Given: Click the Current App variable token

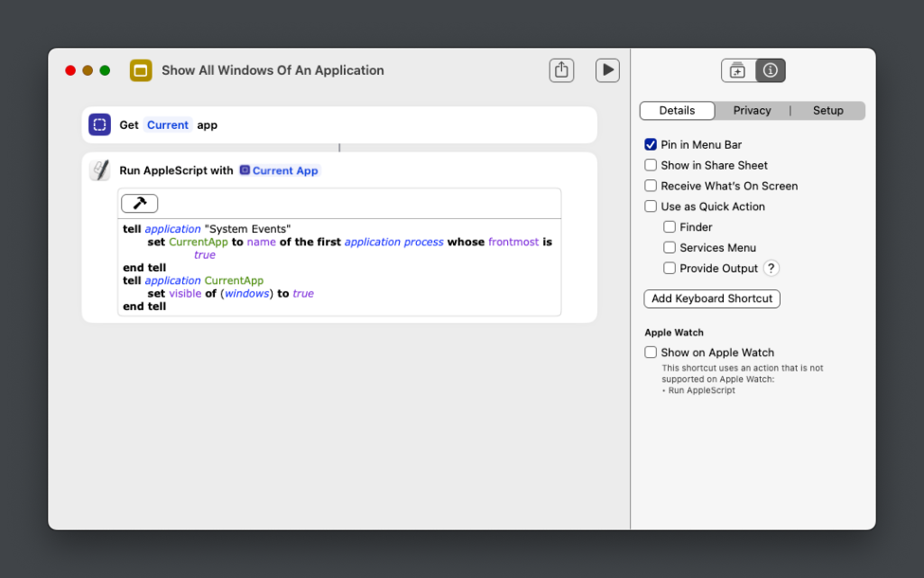Looking at the screenshot, I should click(x=279, y=170).
